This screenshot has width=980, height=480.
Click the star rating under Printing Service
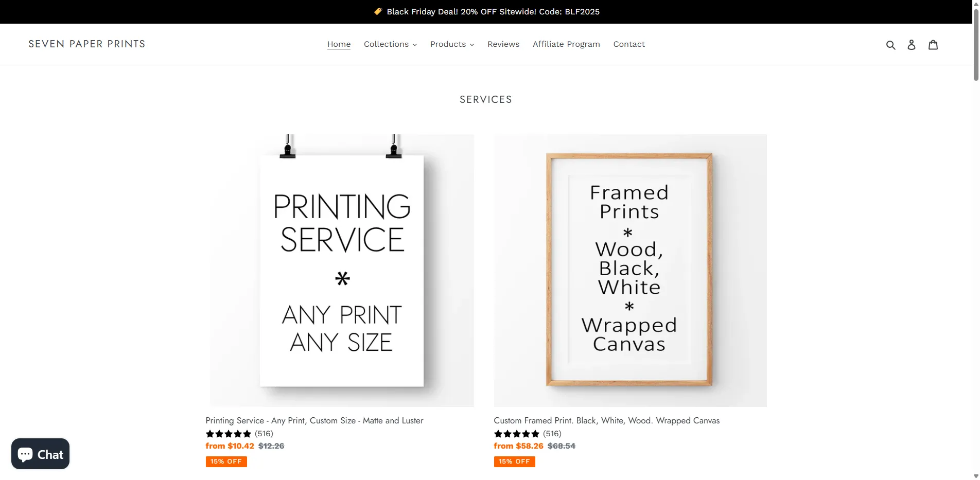[x=229, y=434]
